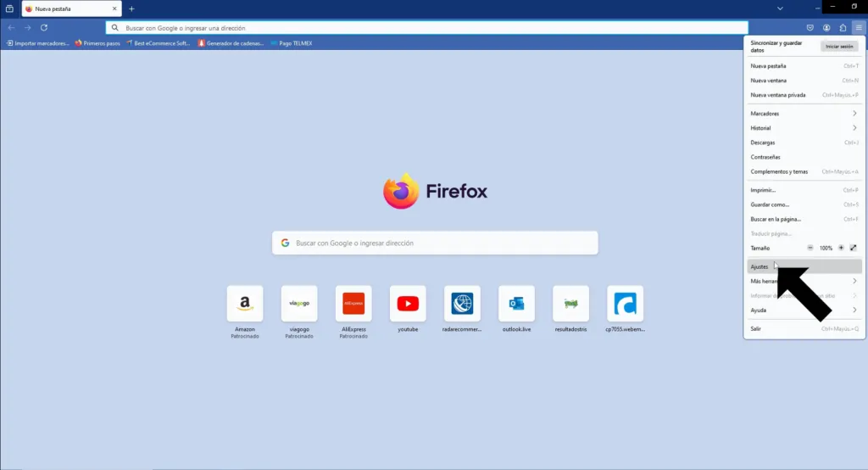Select Nueva ventana privada entry
Viewport: 868px width, 470px height.
point(804,95)
